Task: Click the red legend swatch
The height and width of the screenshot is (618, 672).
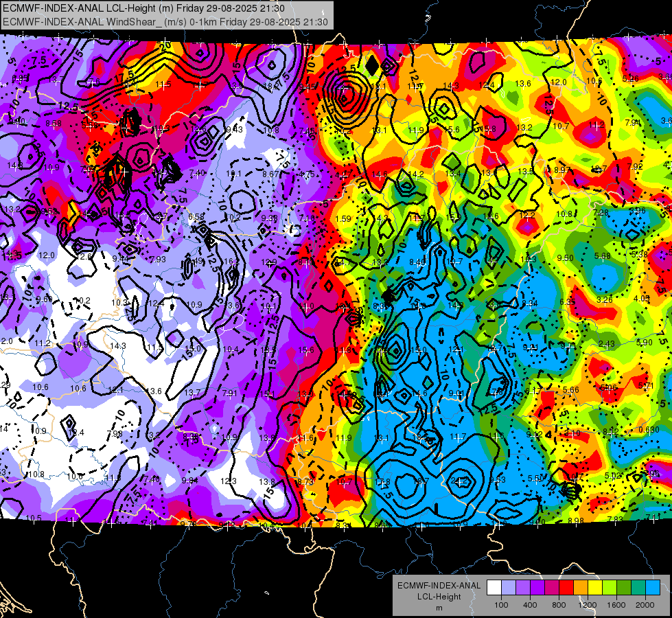Action: tap(566, 587)
